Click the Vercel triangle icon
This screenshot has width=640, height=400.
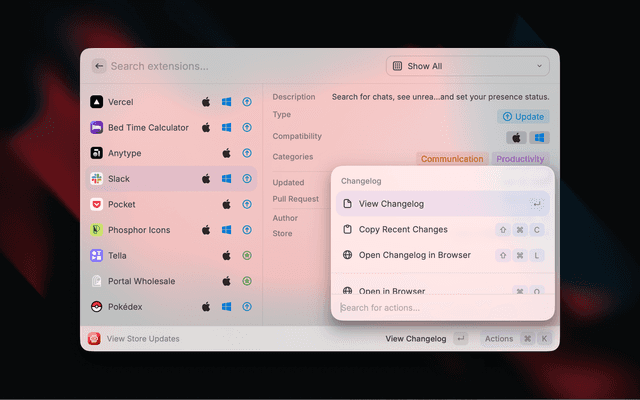pyautogui.click(x=96, y=102)
